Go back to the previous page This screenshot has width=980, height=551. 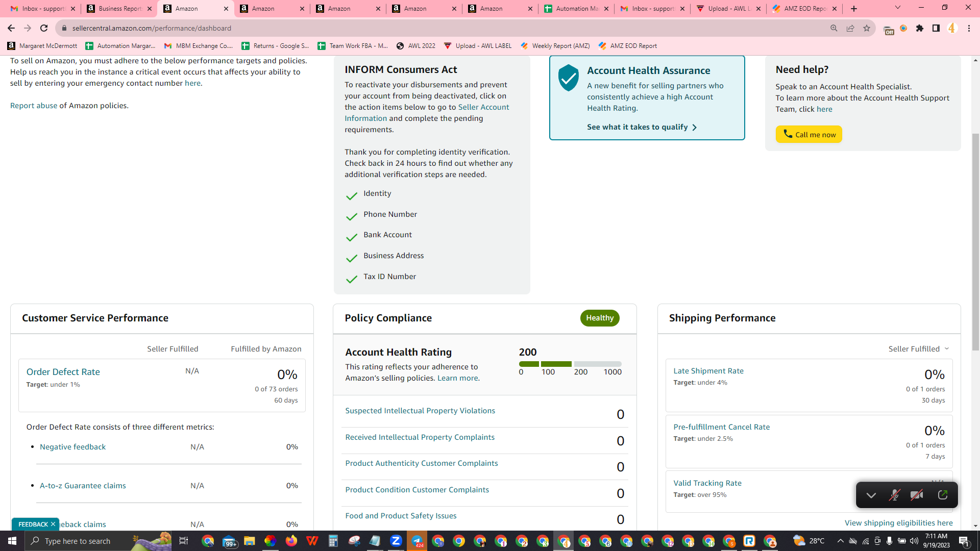click(11, 28)
